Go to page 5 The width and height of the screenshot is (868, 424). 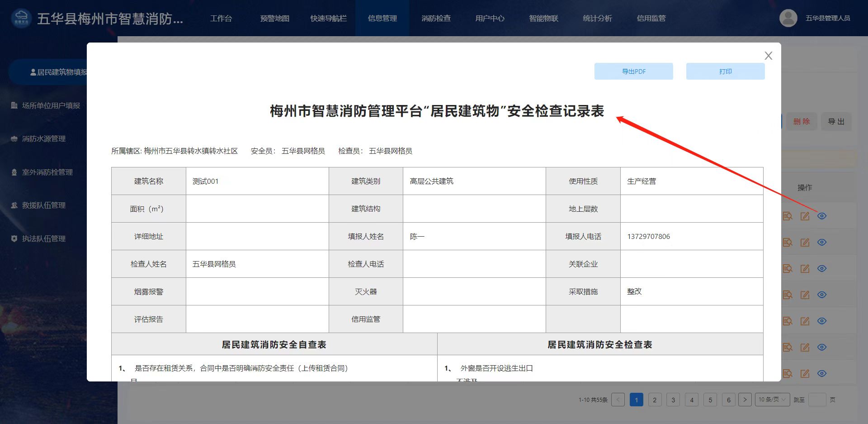(x=710, y=400)
